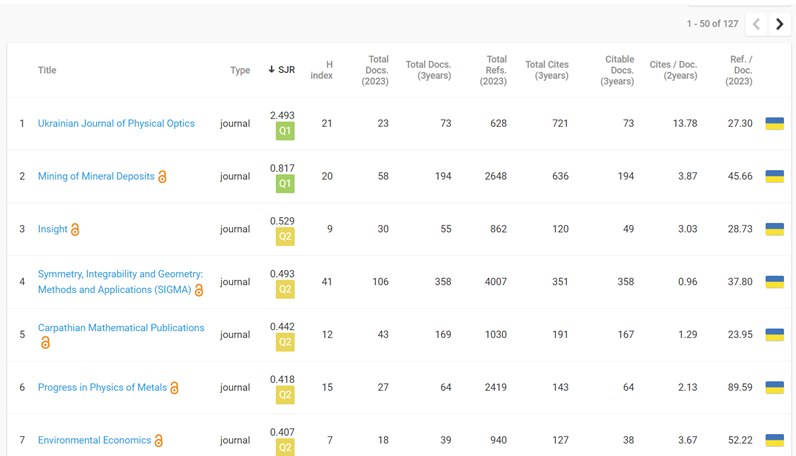Click SJR value 0.817
Viewport: 796px width, 456px height.
click(282, 168)
